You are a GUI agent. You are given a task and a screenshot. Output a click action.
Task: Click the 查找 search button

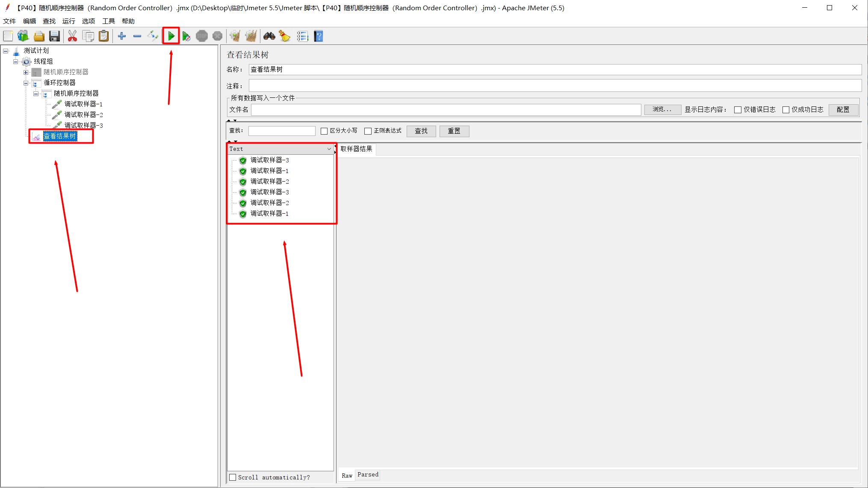coord(421,131)
